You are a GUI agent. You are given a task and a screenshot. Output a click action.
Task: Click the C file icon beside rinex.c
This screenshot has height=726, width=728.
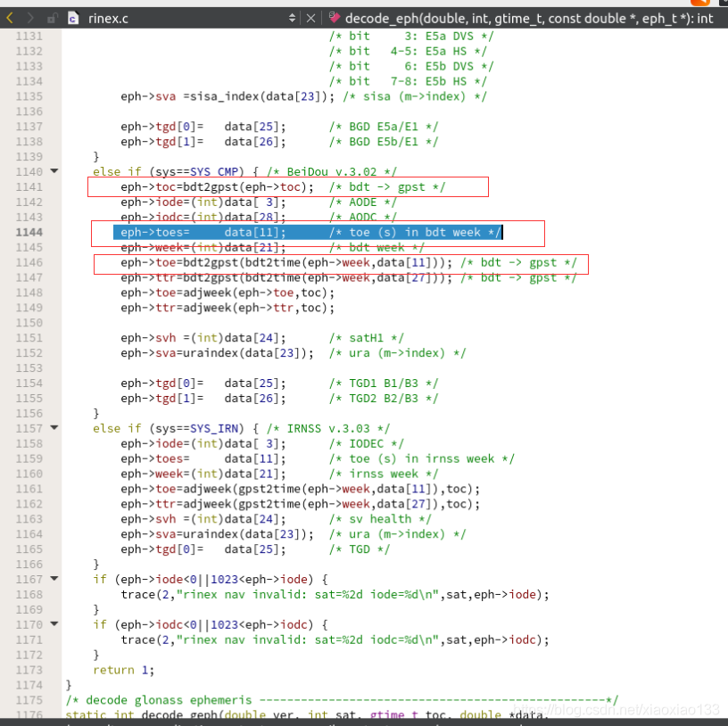click(x=73, y=18)
